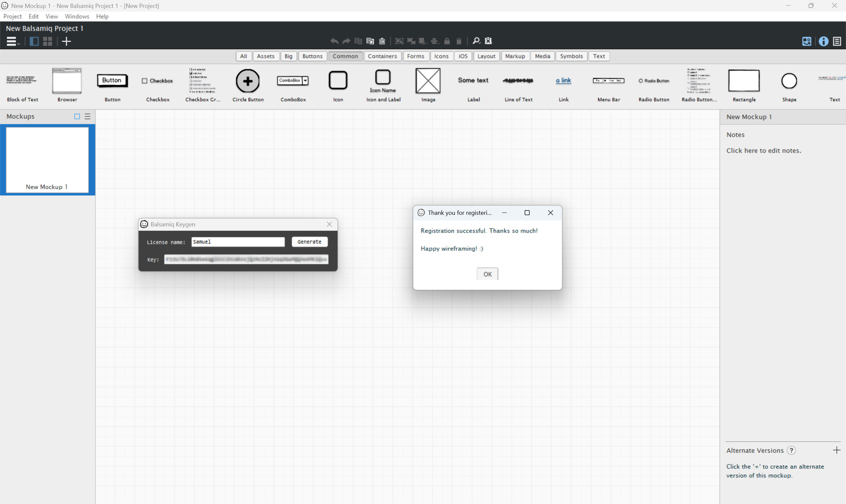846x504 pixels.
Task: Switch Mockups panel to list view icon
Action: (x=88, y=116)
